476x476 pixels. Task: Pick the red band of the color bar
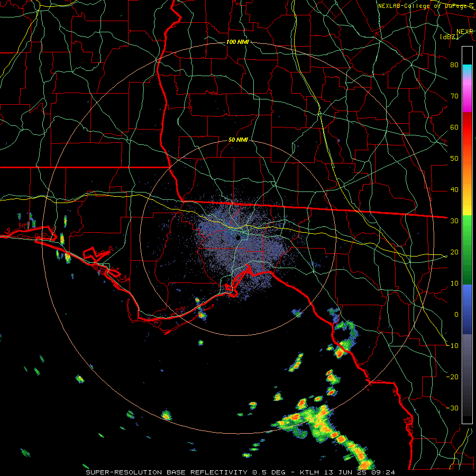pos(467,127)
